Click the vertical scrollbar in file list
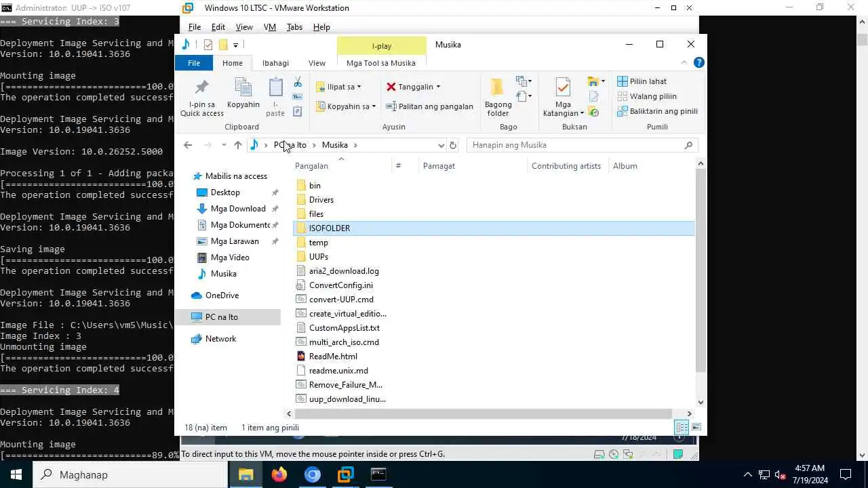The width and height of the screenshot is (868, 488). [x=701, y=271]
